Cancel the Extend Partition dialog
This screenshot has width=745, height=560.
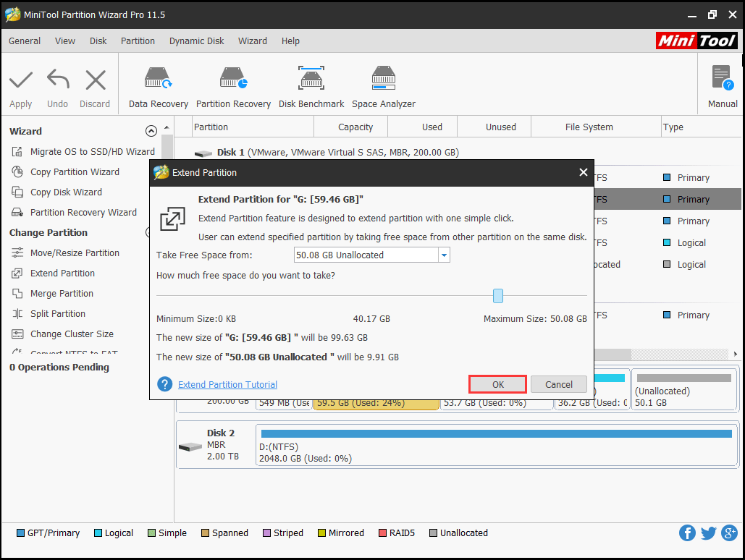tap(558, 384)
